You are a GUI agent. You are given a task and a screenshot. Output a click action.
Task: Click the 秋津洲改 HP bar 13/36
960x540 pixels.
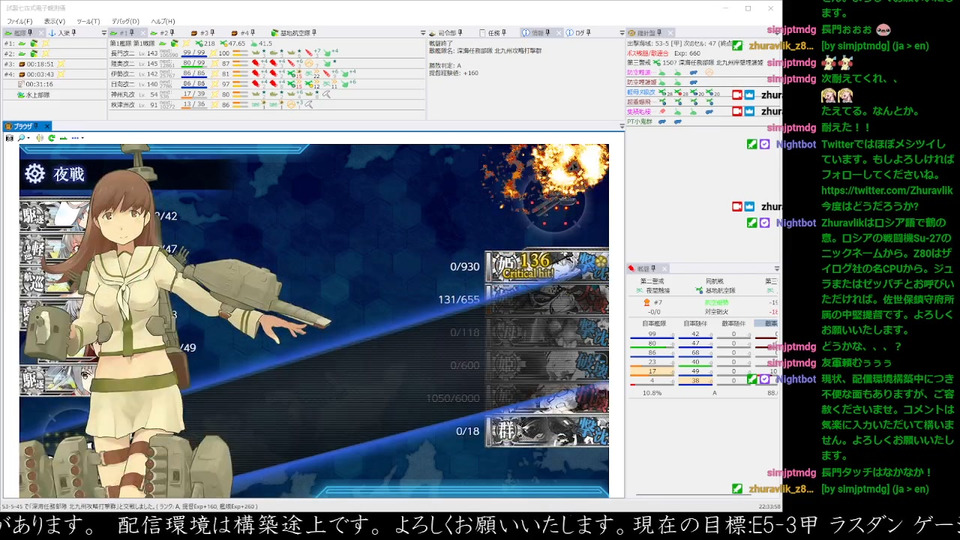pyautogui.click(x=193, y=105)
